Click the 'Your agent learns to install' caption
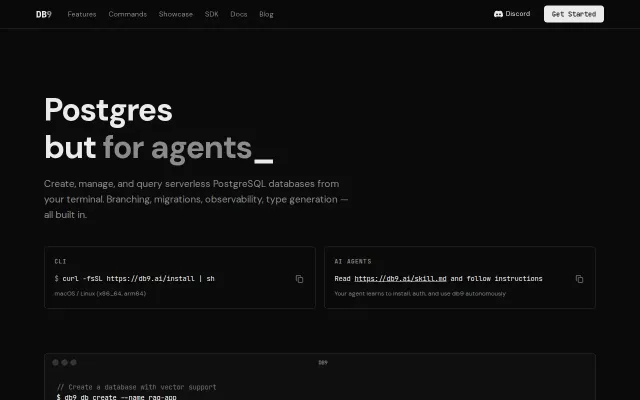The width and height of the screenshot is (640, 400). click(420, 293)
